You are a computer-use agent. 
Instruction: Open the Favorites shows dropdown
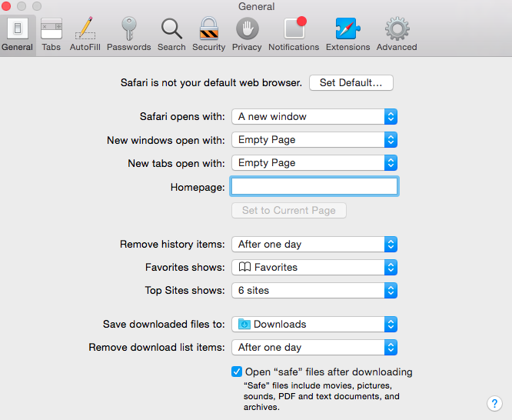[x=314, y=268]
